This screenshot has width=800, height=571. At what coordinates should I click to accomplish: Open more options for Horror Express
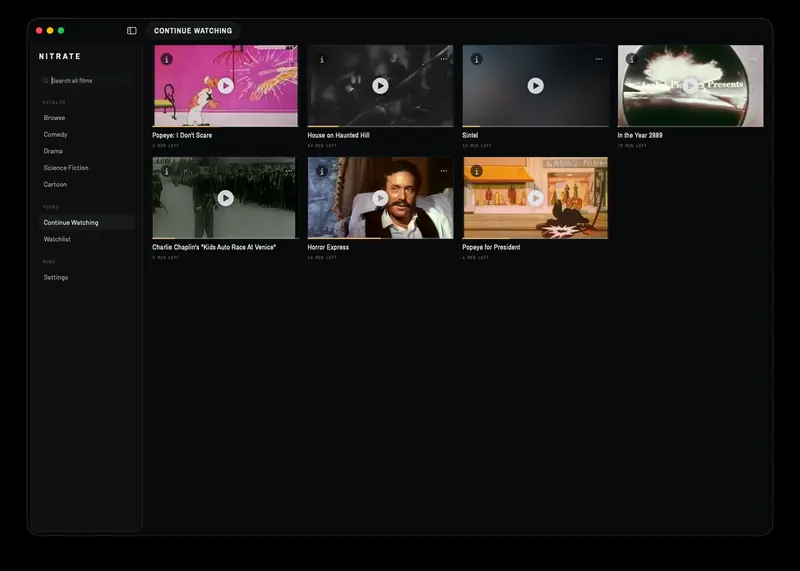point(444,171)
